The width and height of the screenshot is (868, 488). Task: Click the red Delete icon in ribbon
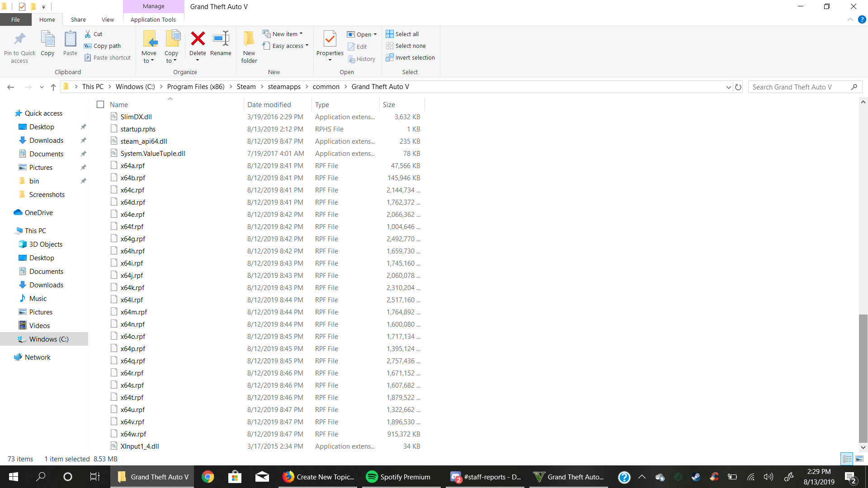point(198,39)
